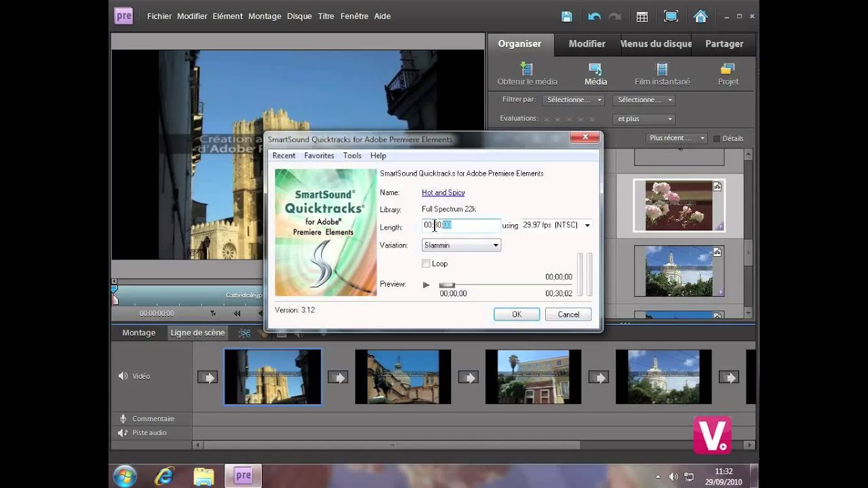
Task: Play the Quicktracks preview
Action: tap(426, 285)
